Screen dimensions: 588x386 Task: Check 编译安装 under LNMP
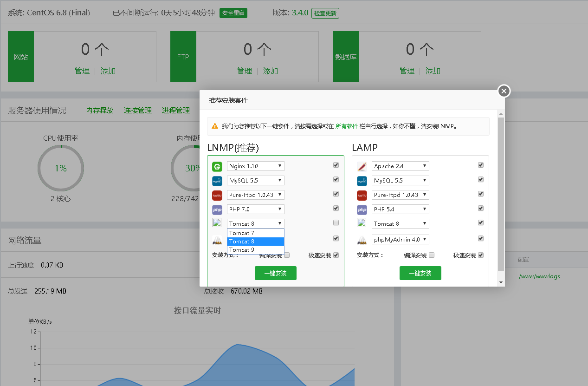click(x=287, y=255)
